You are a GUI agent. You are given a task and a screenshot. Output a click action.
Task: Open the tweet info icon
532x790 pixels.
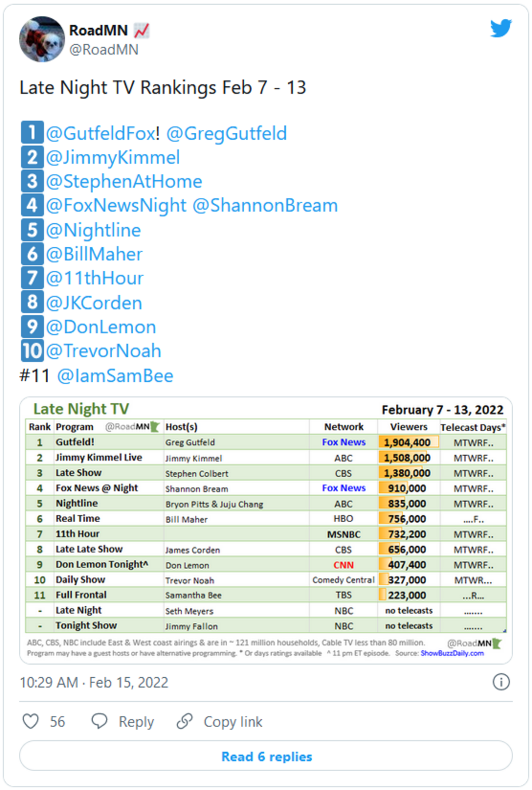501,682
